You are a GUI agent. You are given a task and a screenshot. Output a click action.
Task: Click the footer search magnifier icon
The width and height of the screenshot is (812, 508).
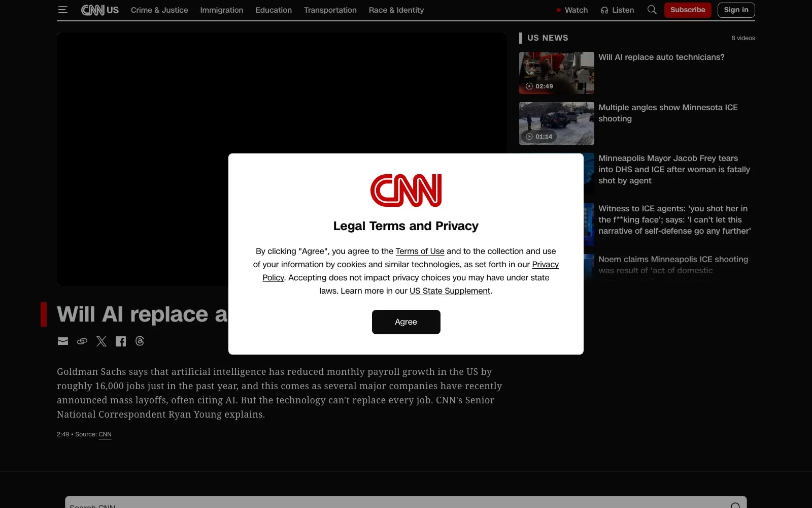pyautogui.click(x=735, y=505)
